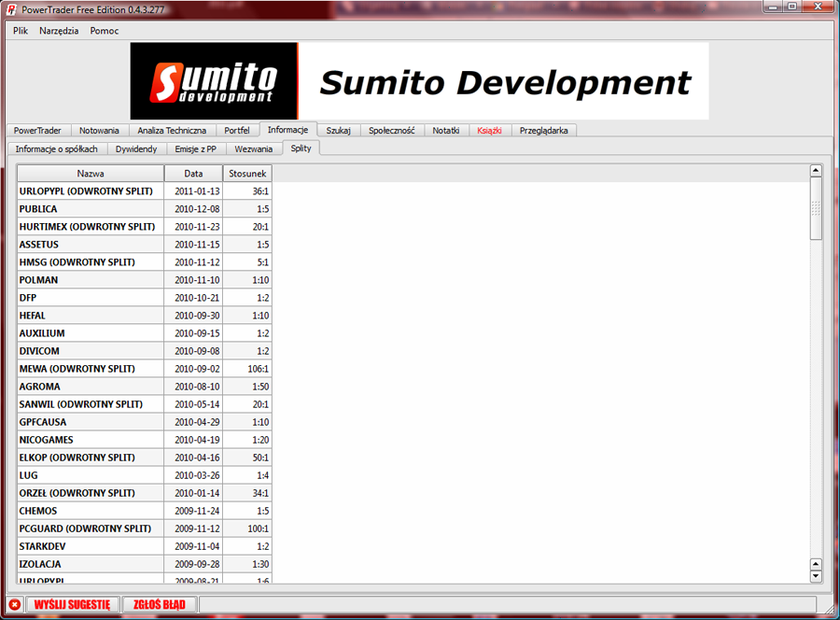Click the date 2010-03-26 cell
This screenshot has height=620, width=840.
pos(193,475)
